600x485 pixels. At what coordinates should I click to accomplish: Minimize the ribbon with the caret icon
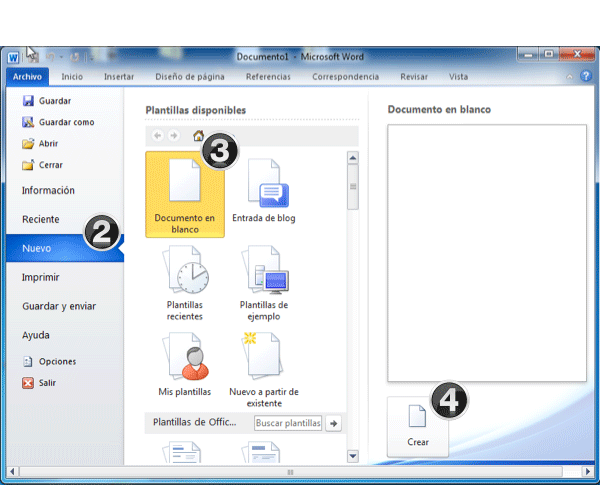tap(569, 77)
